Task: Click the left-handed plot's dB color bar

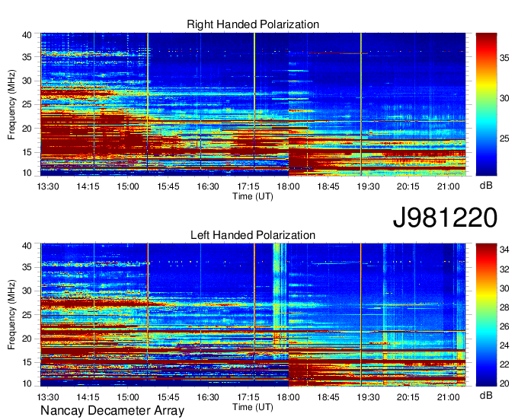Action: pos(486,315)
